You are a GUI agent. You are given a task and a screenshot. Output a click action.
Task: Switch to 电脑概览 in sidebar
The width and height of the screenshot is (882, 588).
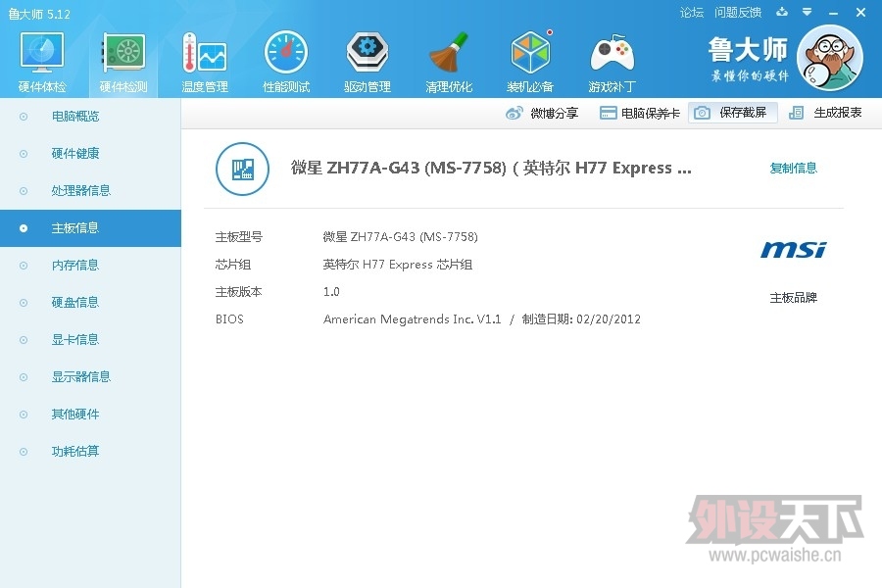coord(75,117)
